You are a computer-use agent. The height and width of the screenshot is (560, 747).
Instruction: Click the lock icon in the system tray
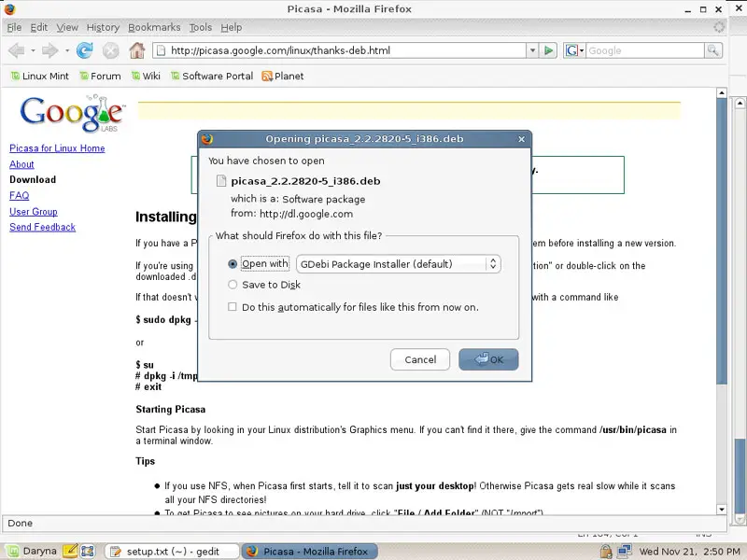coord(606,552)
